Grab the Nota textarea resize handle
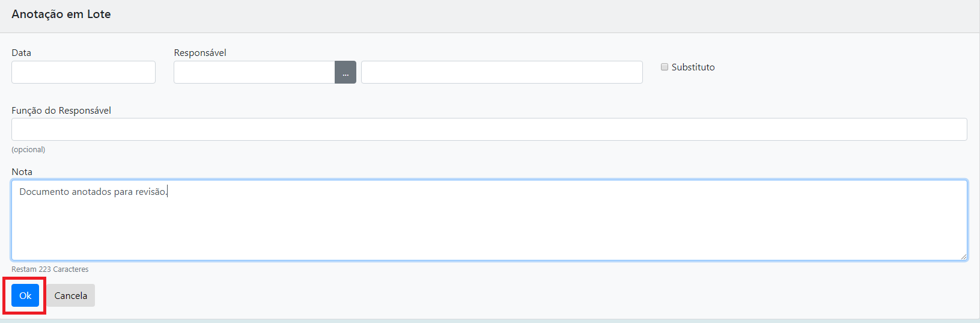Image resolution: width=980 pixels, height=323 pixels. pos(963,256)
